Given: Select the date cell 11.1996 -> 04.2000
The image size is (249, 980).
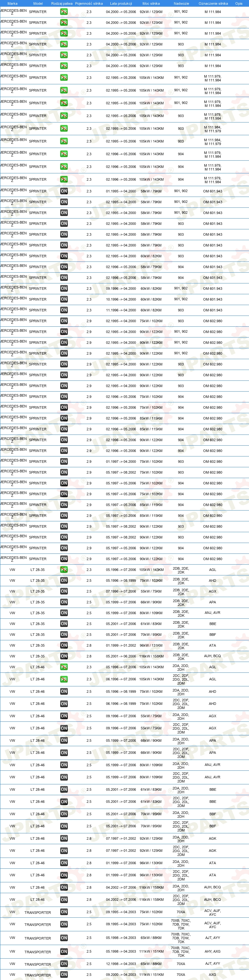Looking at the screenshot, I should tap(121, 310).
